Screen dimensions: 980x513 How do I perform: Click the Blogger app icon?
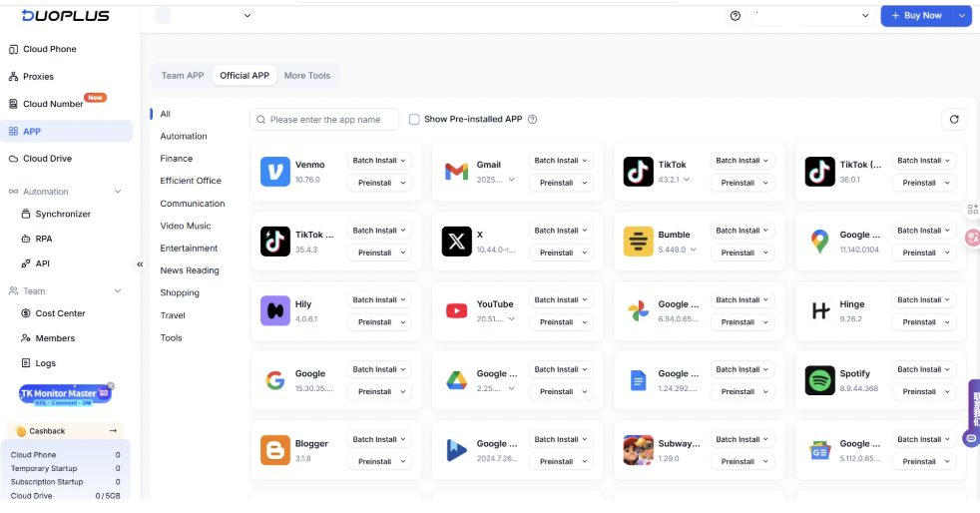[275, 450]
